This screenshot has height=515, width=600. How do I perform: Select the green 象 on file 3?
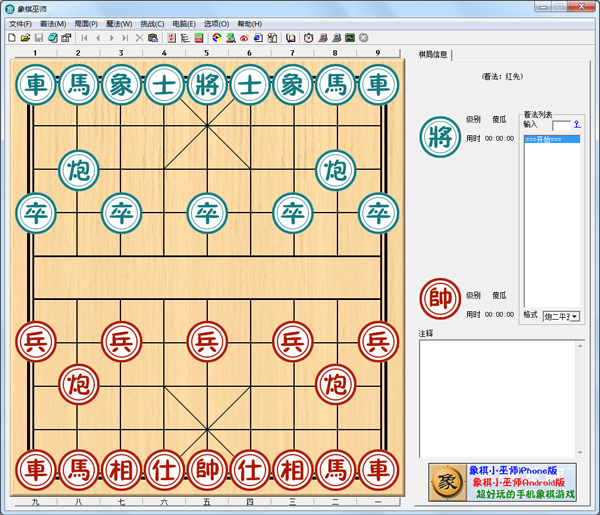click(121, 85)
